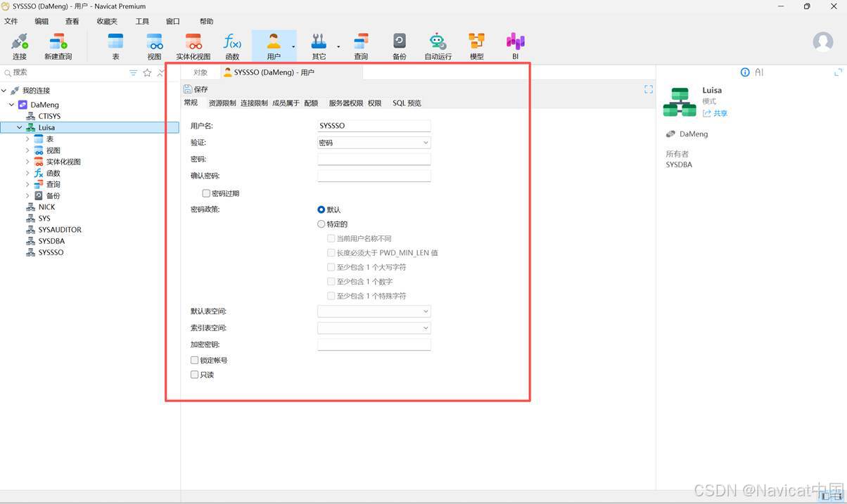Check 长度必须大于 PWD_MIN_LEN 值 option
This screenshot has width=847, height=504.
click(x=331, y=253)
